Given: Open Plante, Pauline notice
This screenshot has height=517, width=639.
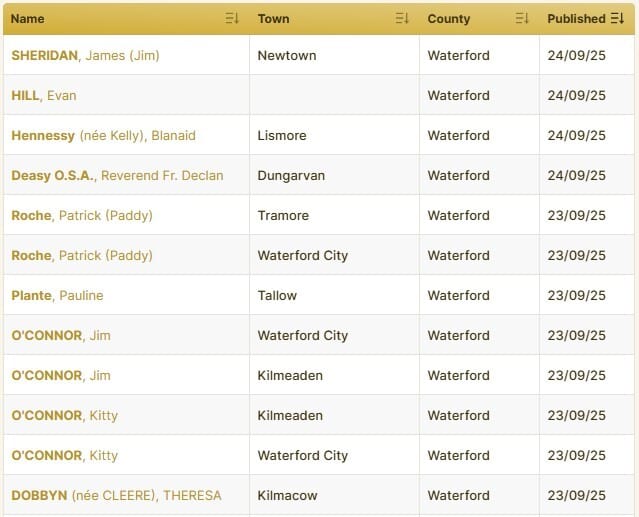Looking at the screenshot, I should click(57, 295).
